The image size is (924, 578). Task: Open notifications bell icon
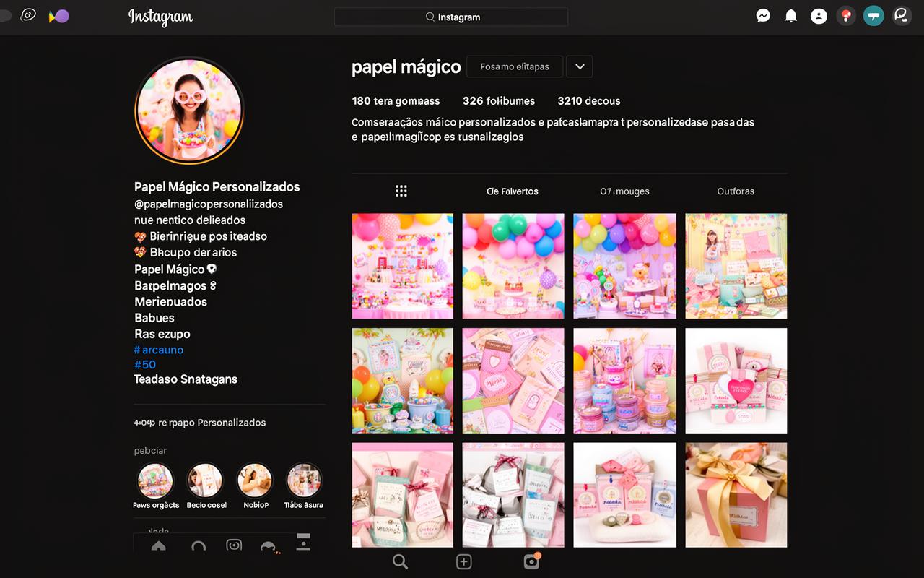(791, 16)
